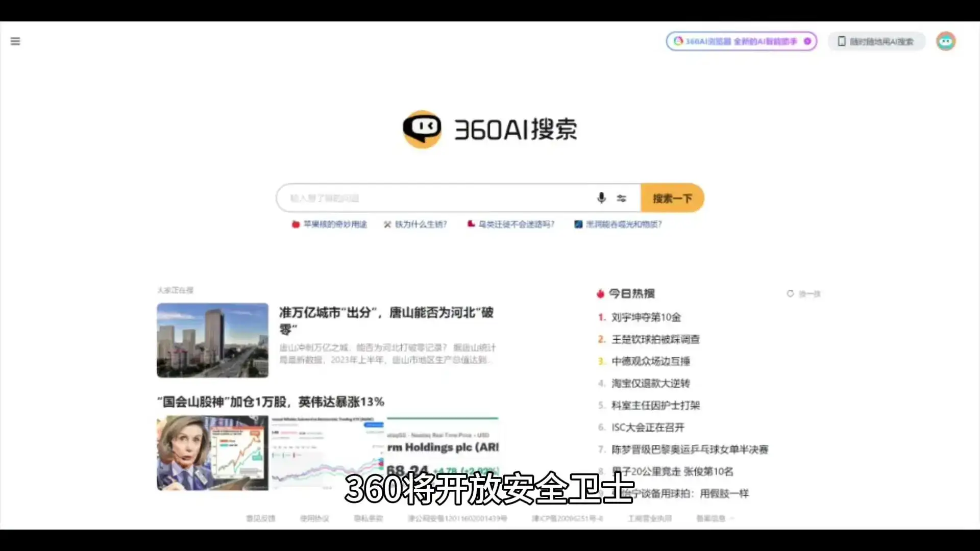Open hot search item 刘宇坤夺第10金
The height and width of the screenshot is (551, 980).
coord(647,317)
